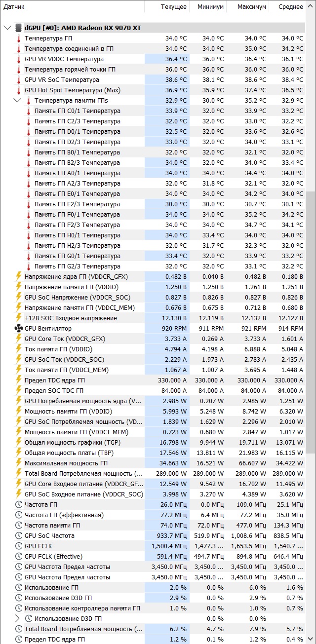Image resolution: width=316 pixels, height=644 pixels.
Task: Click the clock icon beside Использование ГП
Action: 19,588
